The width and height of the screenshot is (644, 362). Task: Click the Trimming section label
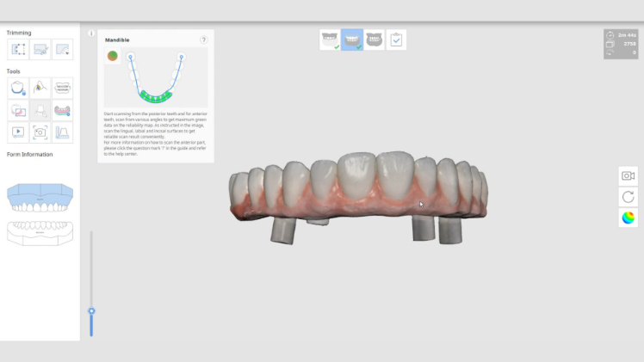coord(18,33)
